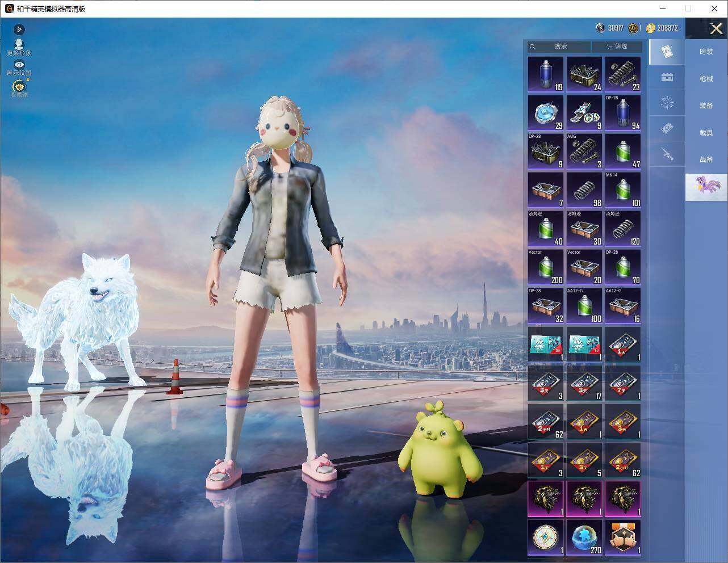Screen dimensions: 728x563
Task: Select the rifle category icon
Action: 667,153
